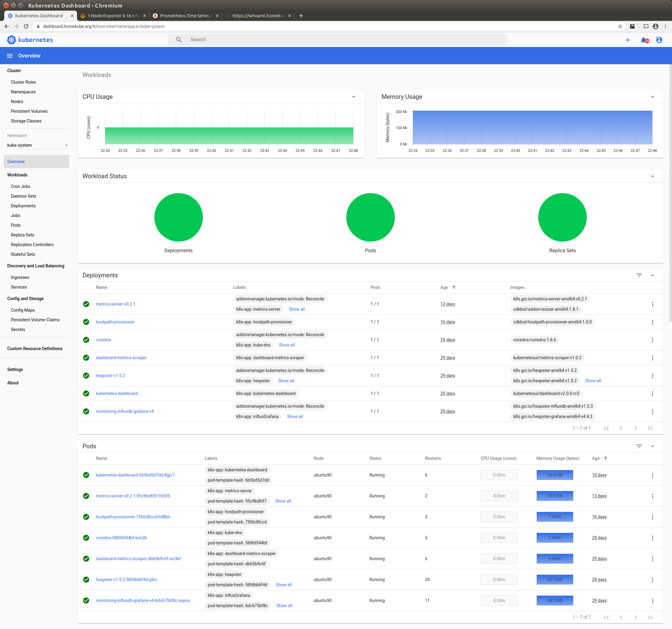Open Chromium three-dot menu
Image resolution: width=672 pixels, height=629 pixels.
pos(666,26)
